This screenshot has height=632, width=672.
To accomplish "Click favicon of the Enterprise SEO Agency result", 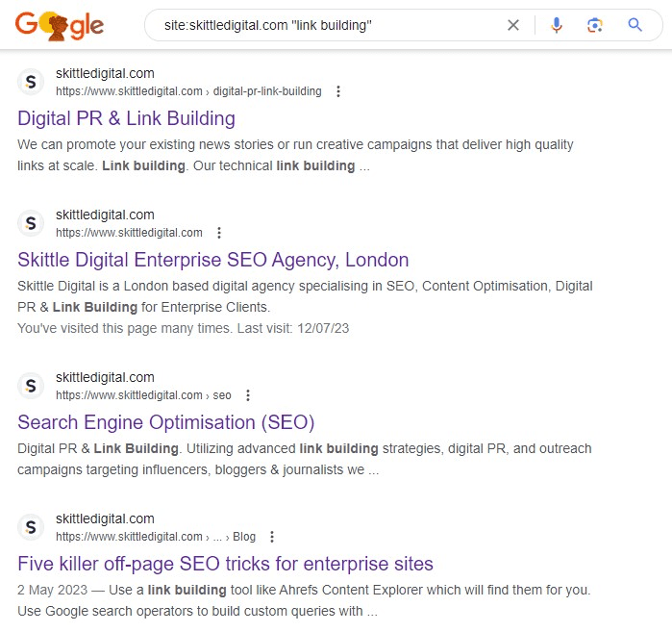I will 31,223.
